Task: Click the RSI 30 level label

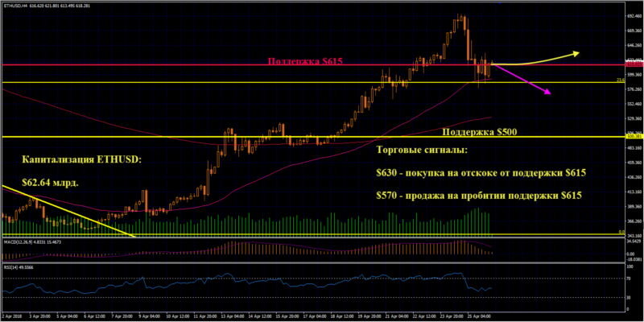Action: coord(629,297)
